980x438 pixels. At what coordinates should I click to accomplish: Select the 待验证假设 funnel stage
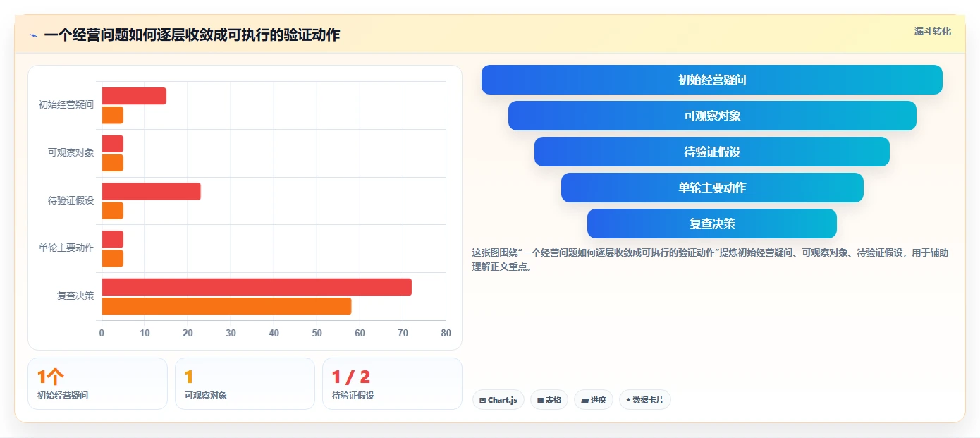point(712,152)
